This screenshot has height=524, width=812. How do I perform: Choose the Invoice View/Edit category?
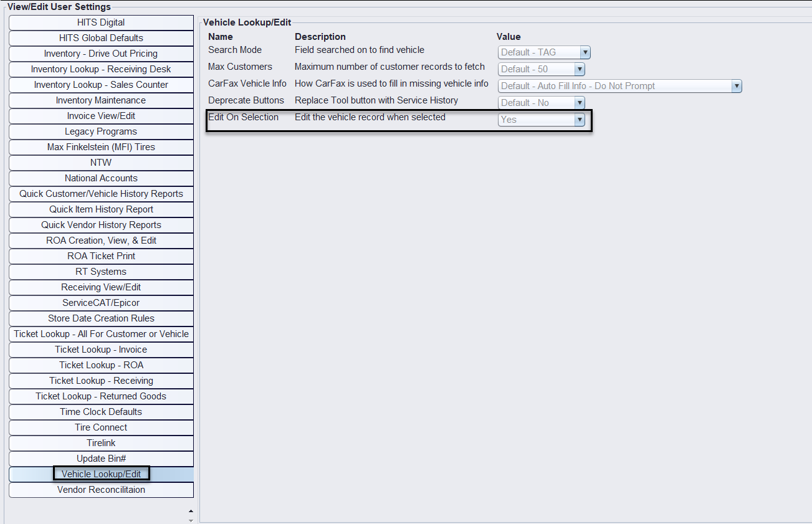(101, 116)
